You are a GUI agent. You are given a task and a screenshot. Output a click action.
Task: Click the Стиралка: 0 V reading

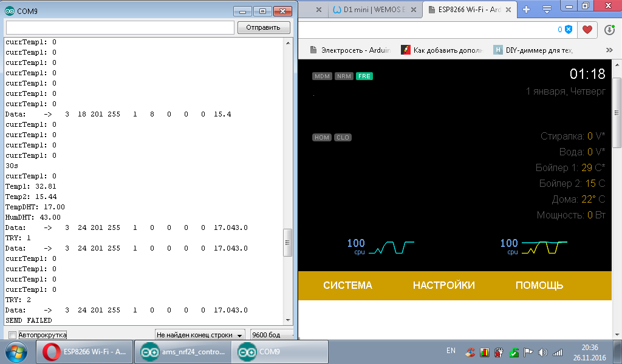(x=573, y=136)
